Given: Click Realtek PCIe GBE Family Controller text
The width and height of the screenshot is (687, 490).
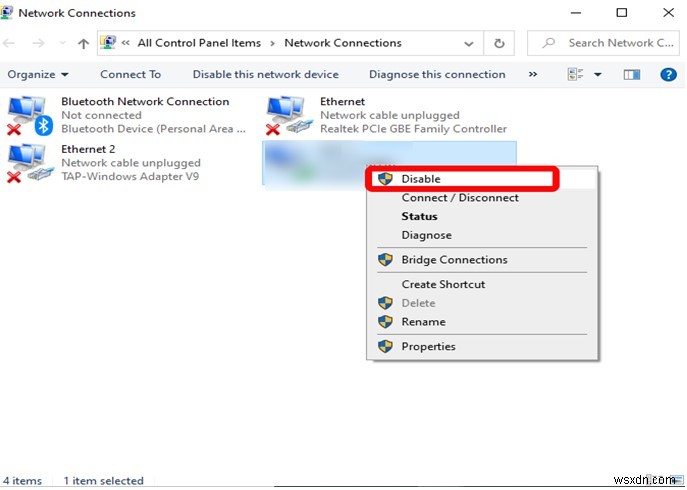Looking at the screenshot, I should click(413, 129).
